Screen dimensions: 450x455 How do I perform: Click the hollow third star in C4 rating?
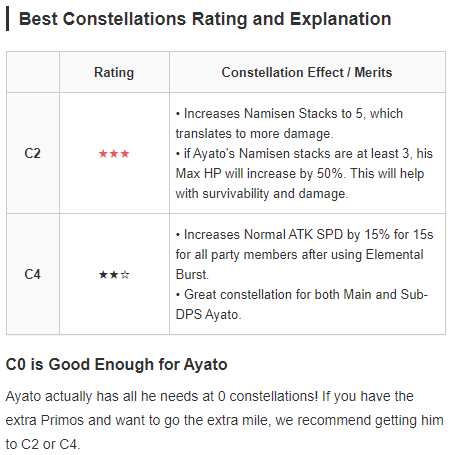click(125, 275)
